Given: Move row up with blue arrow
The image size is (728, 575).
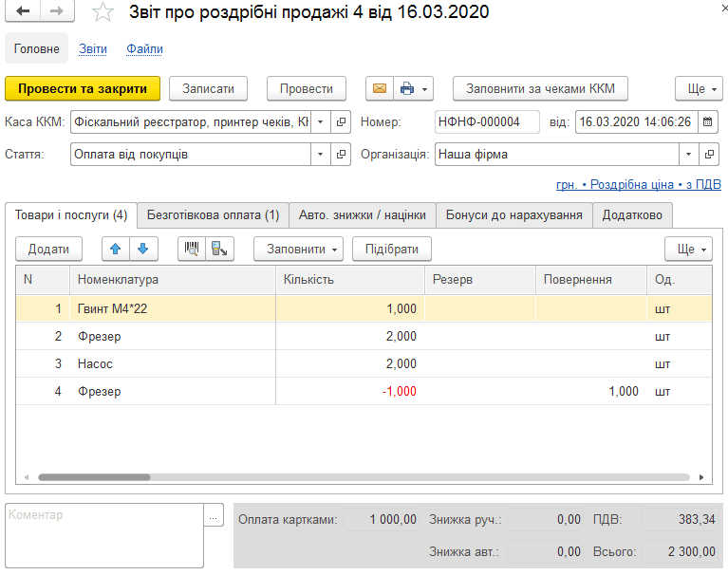Looking at the screenshot, I should pyautogui.click(x=116, y=249).
